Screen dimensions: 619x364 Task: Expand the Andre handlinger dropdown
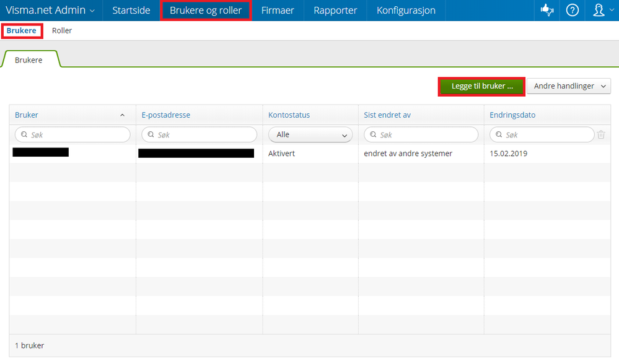[569, 86]
